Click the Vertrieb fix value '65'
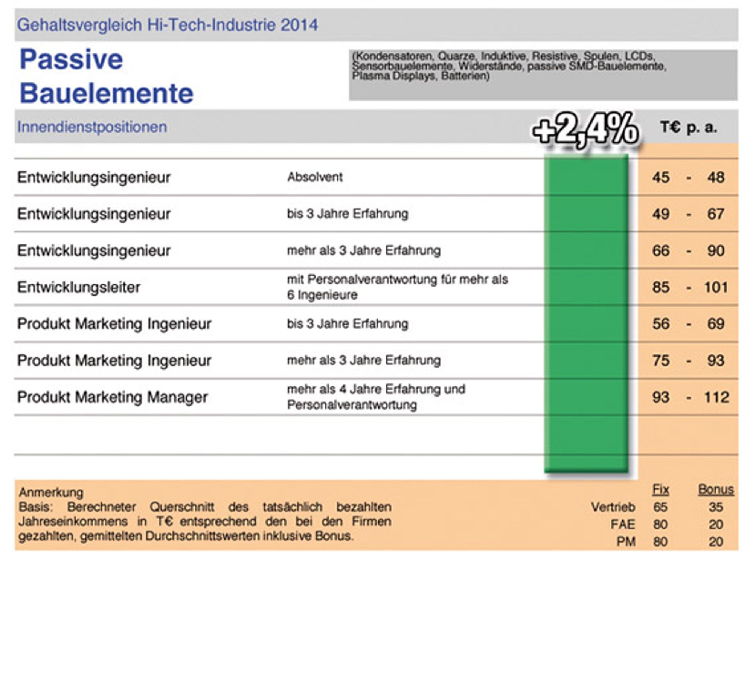 660,507
